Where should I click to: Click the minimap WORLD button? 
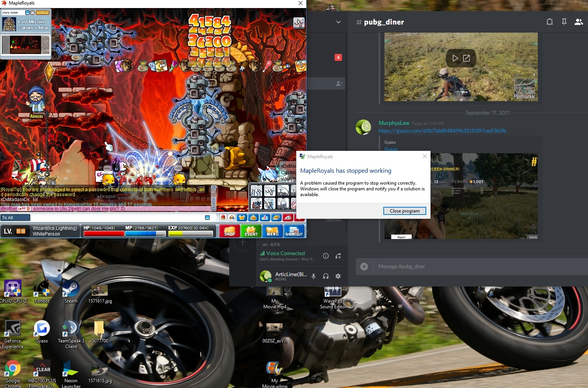coord(43,13)
